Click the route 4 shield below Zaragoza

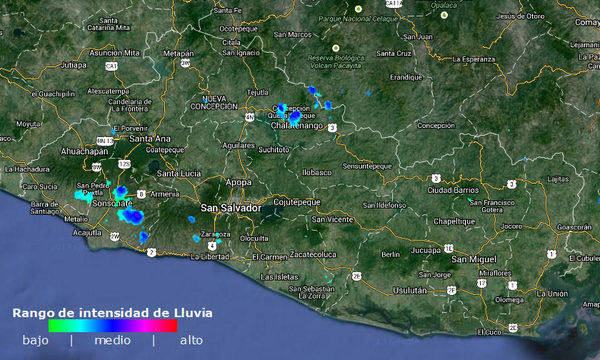pyautogui.click(x=212, y=246)
